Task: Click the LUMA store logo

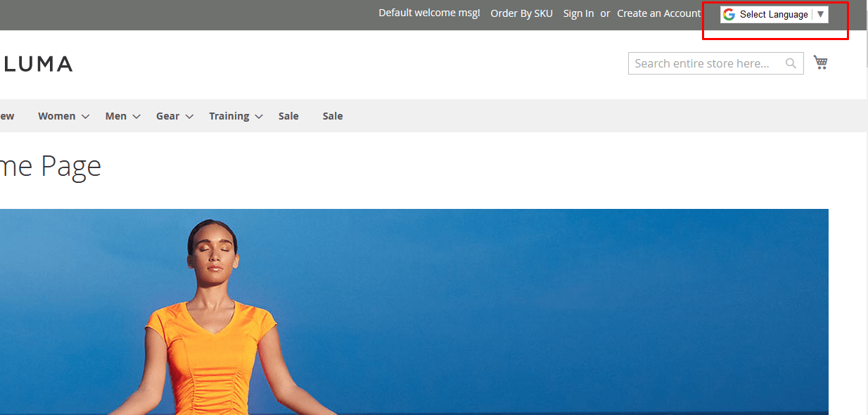Action: click(38, 64)
